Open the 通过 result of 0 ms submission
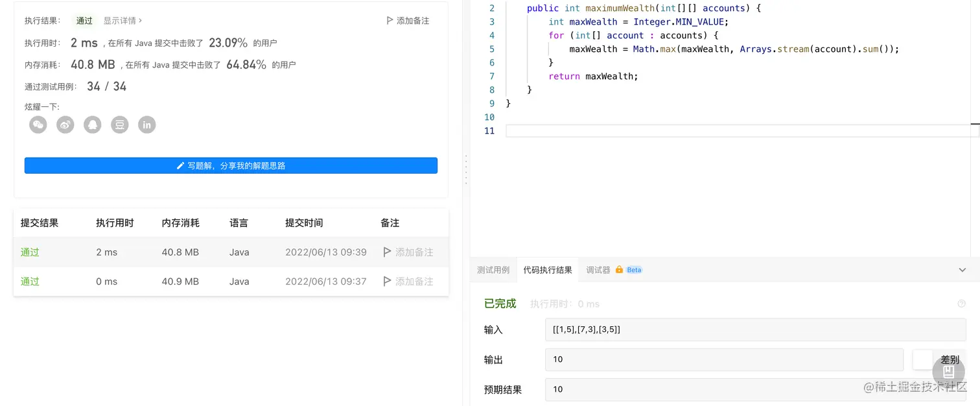The width and height of the screenshot is (980, 406). point(30,281)
